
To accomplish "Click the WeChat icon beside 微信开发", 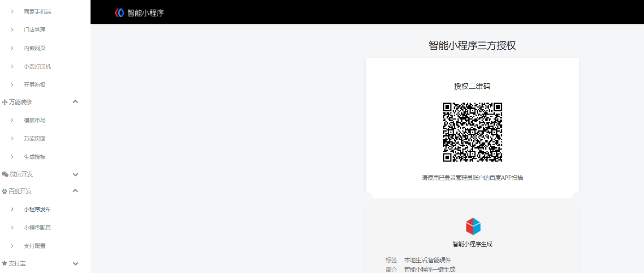I will coord(5,174).
